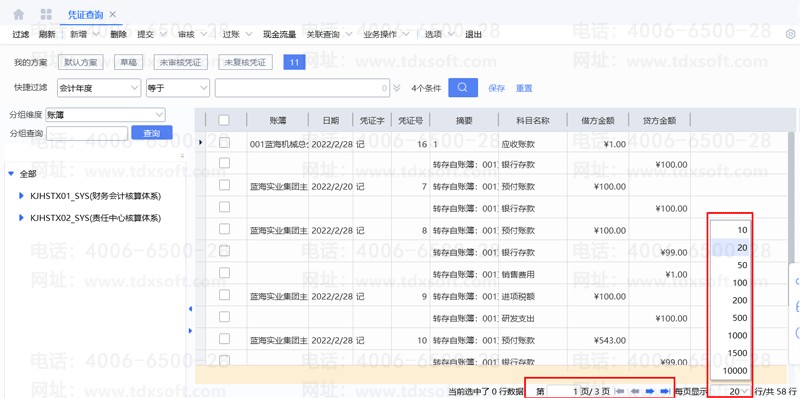The image size is (800, 398).
Task: Select the blue 11 scheme button
Action: pyautogui.click(x=294, y=62)
